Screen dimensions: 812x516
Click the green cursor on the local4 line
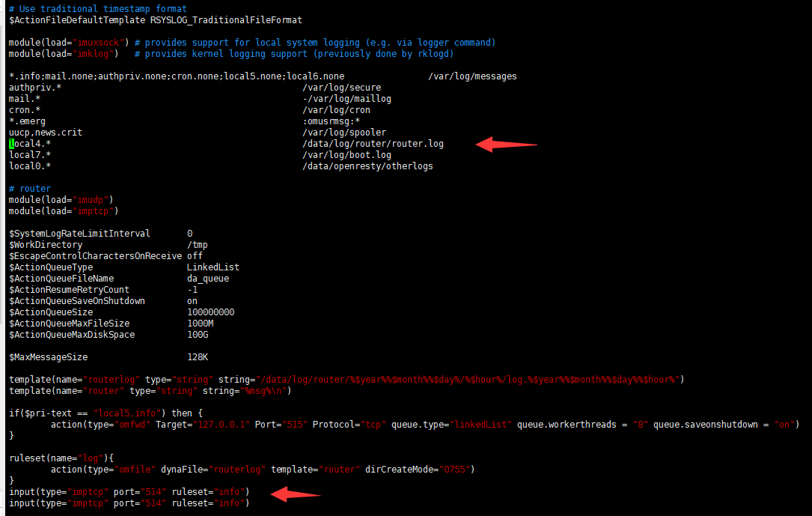(12, 144)
